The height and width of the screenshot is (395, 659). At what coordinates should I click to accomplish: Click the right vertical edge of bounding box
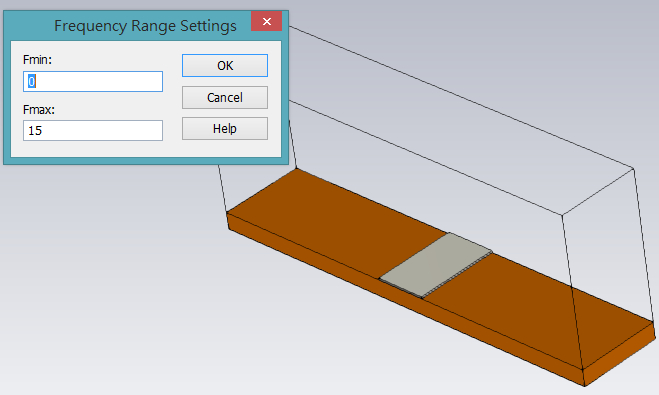[644, 246]
